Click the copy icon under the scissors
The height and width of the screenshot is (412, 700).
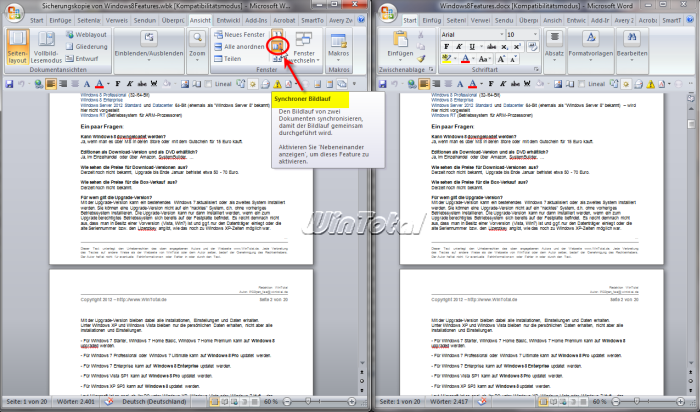tap(421, 46)
